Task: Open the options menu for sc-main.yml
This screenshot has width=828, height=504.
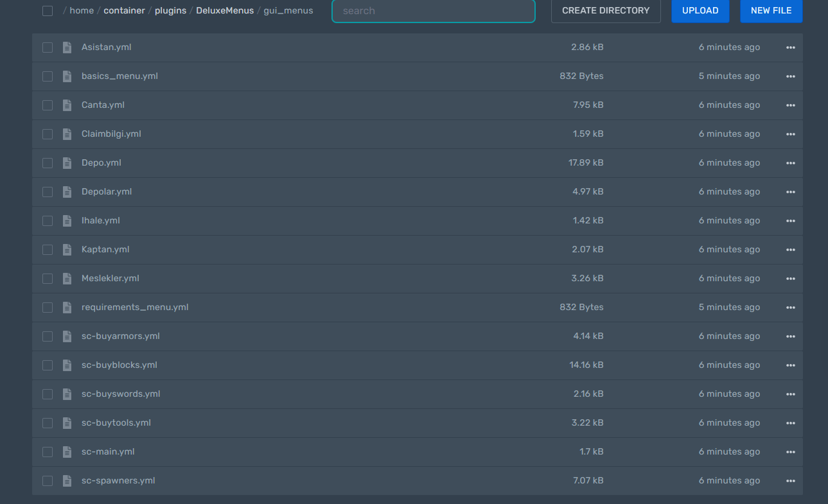Action: pos(790,452)
